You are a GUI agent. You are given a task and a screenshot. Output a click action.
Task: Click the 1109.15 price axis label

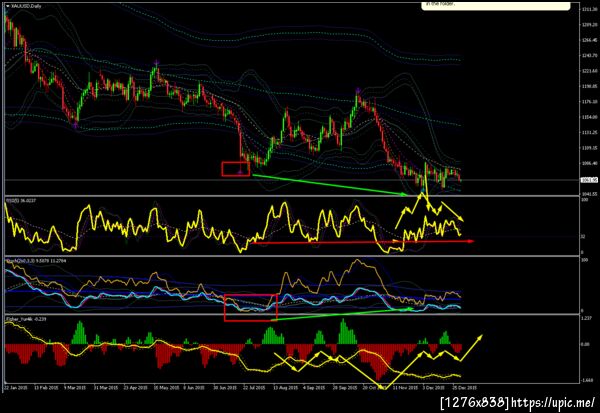(590, 148)
